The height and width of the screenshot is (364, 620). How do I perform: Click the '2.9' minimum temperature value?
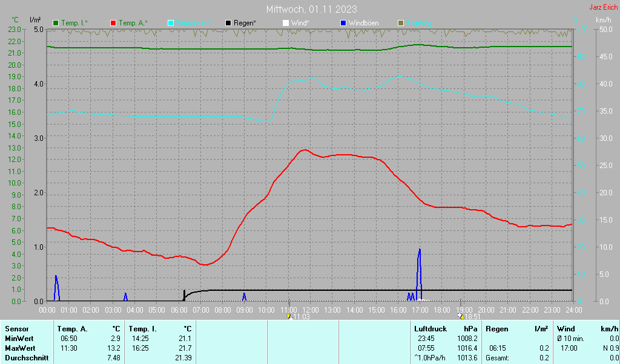coord(115,339)
